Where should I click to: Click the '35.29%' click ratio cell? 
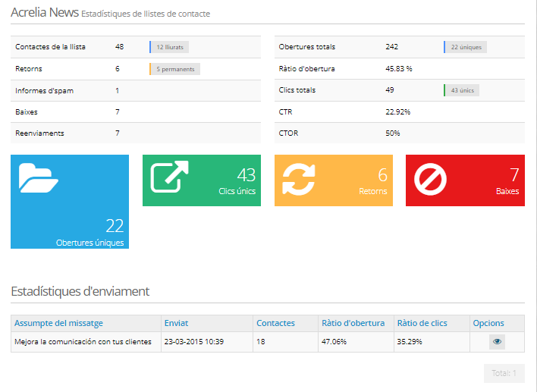pyautogui.click(x=410, y=342)
